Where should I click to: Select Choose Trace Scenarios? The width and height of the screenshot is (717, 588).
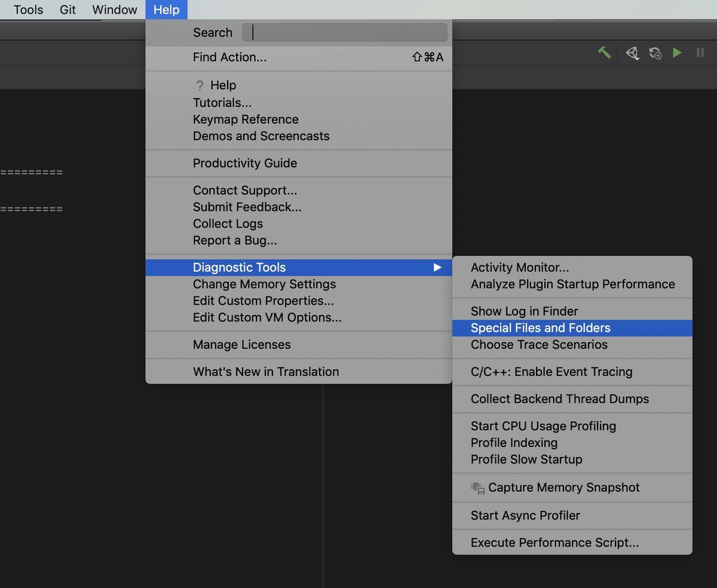(572, 345)
